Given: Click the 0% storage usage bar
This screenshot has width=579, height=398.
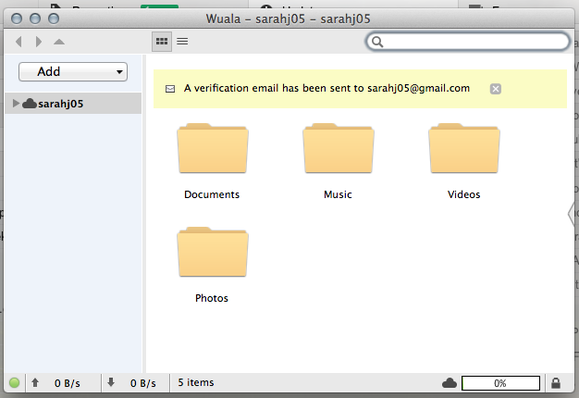Looking at the screenshot, I should (501, 383).
